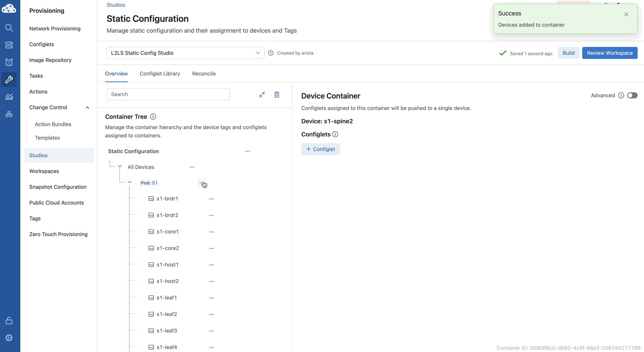Click the container tree Search field
Viewport: 644px width, 352px height.
168,94
